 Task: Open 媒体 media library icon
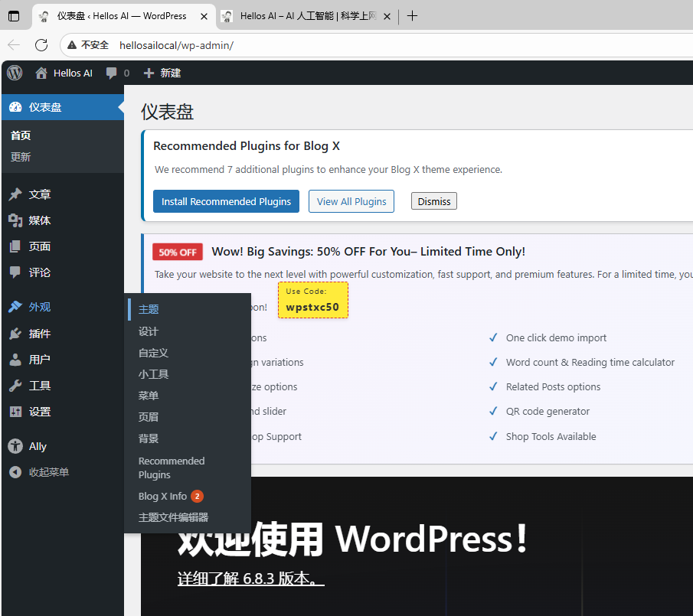click(x=15, y=220)
